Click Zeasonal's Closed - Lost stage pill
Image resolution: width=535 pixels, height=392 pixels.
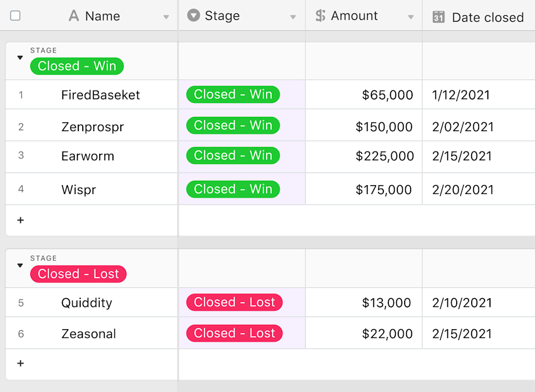pos(234,333)
